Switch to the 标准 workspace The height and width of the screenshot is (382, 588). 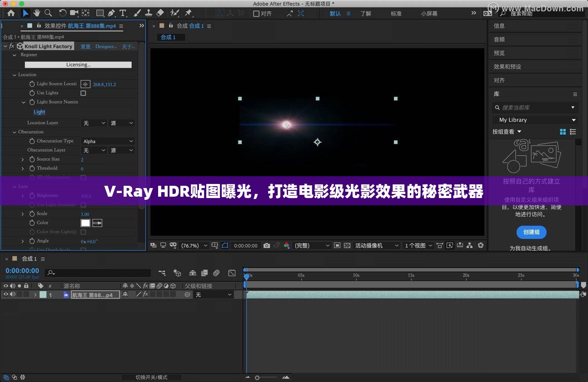[x=396, y=14]
